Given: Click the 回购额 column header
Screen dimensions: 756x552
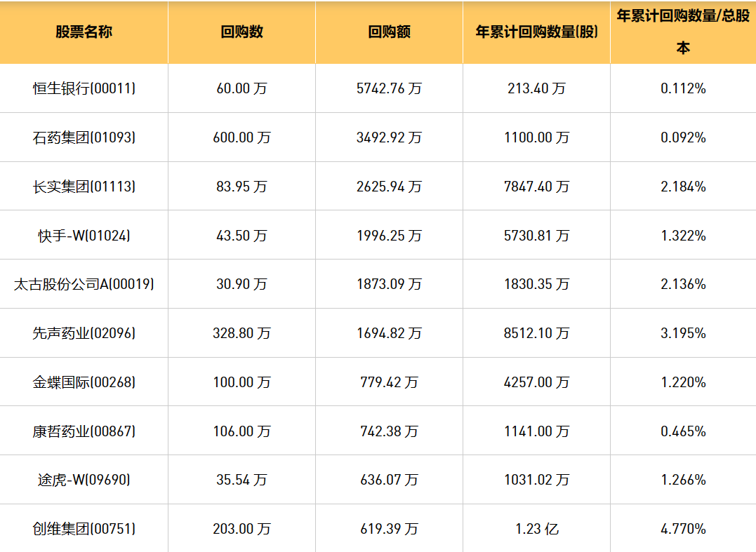Looking at the screenshot, I should point(389,32).
